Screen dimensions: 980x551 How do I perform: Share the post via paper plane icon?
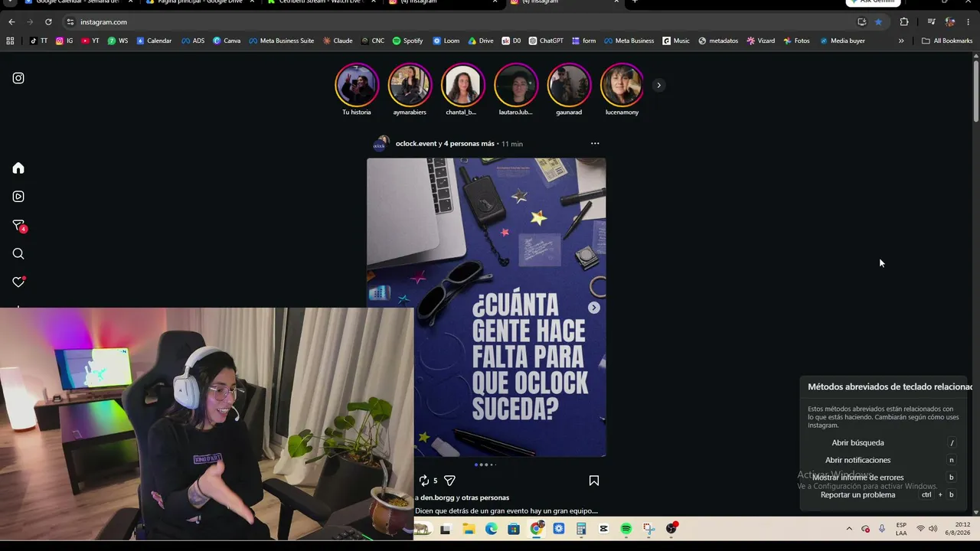[449, 481]
